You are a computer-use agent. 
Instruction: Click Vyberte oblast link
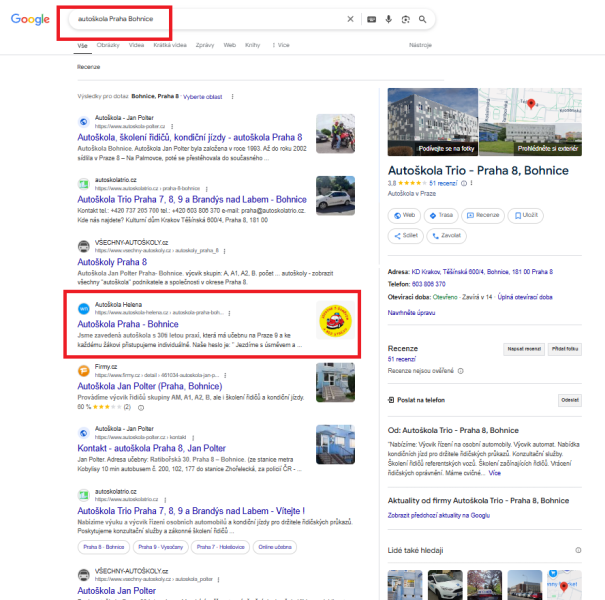pos(203,97)
